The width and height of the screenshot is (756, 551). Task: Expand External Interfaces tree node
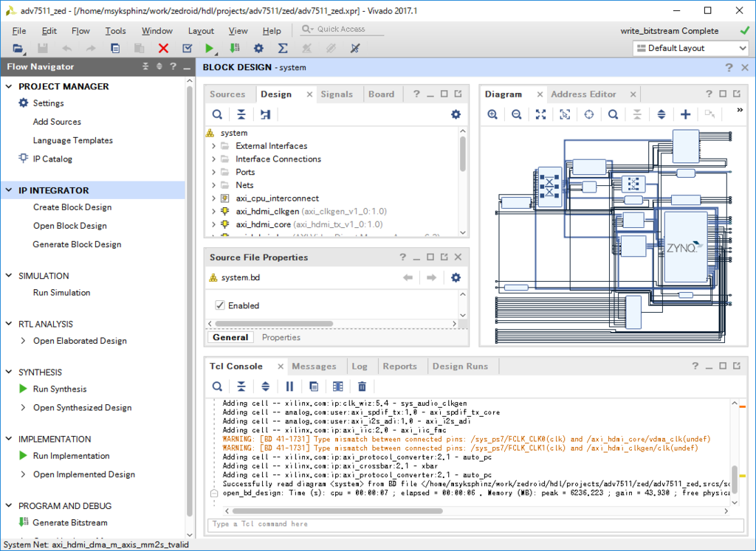click(213, 145)
